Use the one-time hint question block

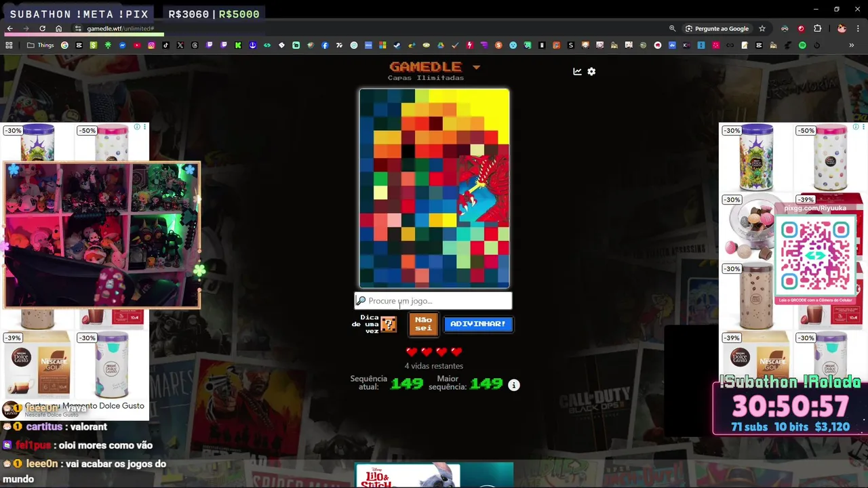[388, 324]
